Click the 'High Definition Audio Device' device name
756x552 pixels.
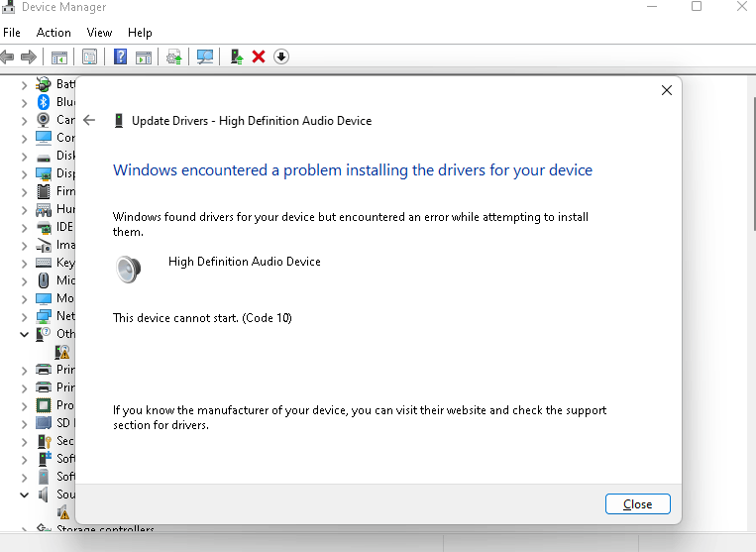[245, 262]
